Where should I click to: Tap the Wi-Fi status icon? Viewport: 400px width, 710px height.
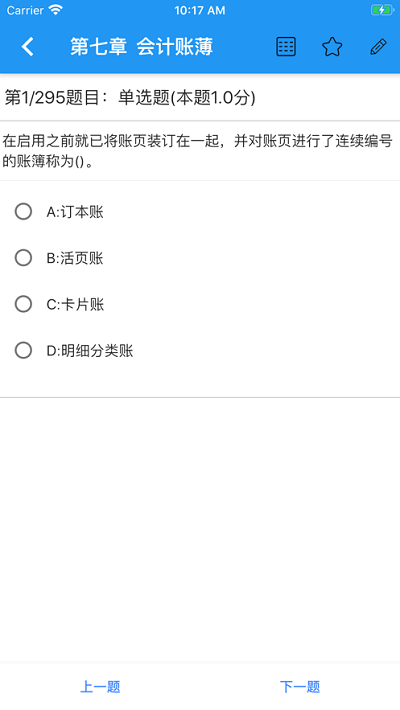pos(56,10)
